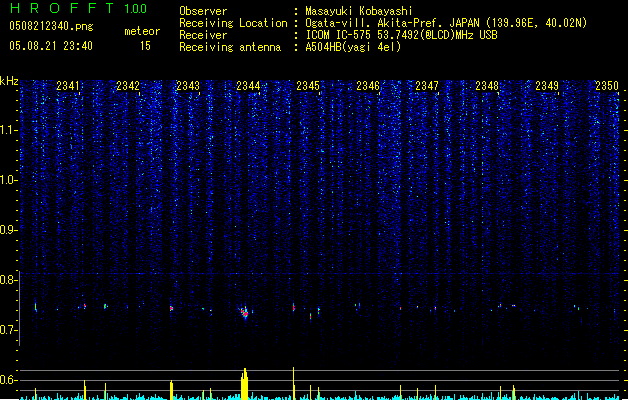The width and height of the screenshot is (629, 400).
Task: Click the 2347 time marker
Action: coord(427,86)
